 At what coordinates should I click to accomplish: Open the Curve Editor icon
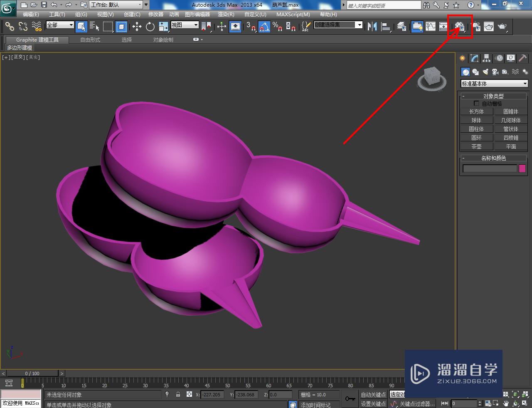431,27
